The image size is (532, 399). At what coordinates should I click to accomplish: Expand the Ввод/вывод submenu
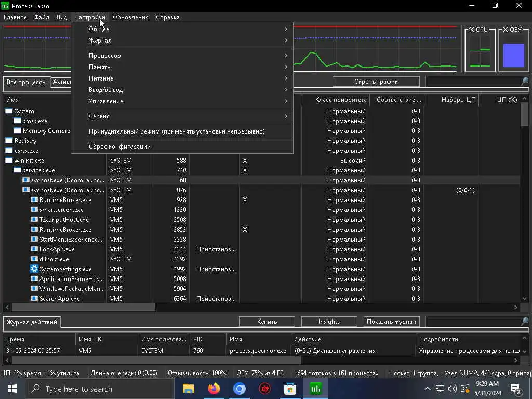[x=182, y=90]
